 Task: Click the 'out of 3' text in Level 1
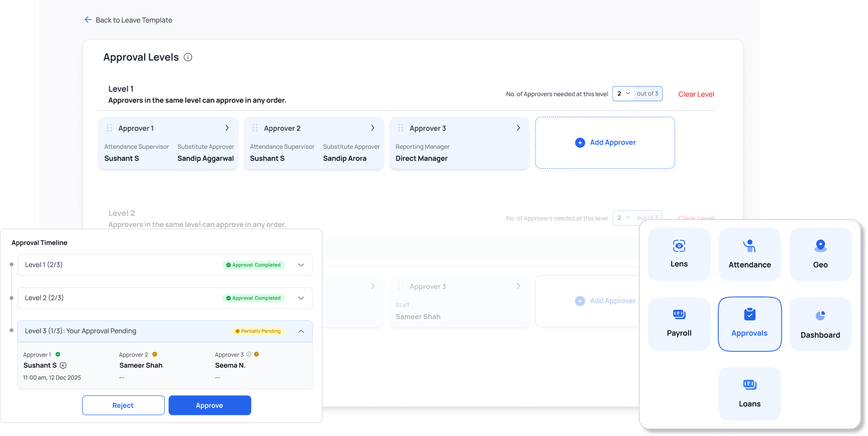(x=648, y=94)
